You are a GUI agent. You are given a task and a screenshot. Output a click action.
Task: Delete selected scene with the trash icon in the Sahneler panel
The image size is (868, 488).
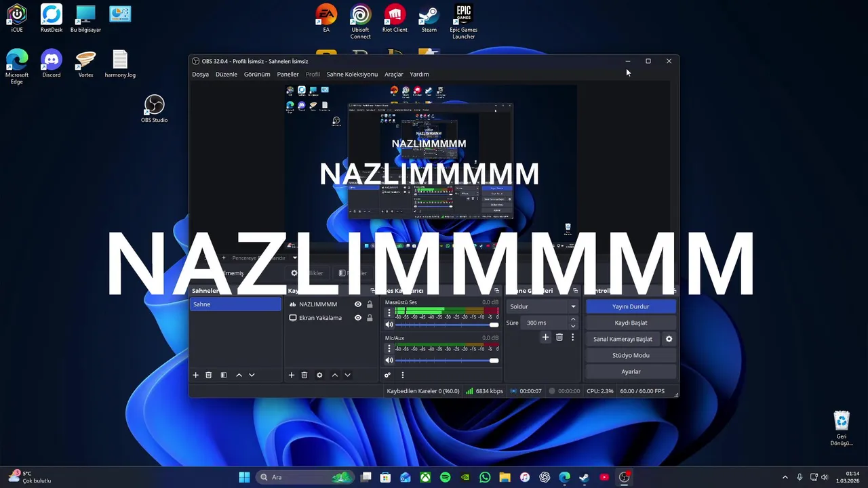209,375
